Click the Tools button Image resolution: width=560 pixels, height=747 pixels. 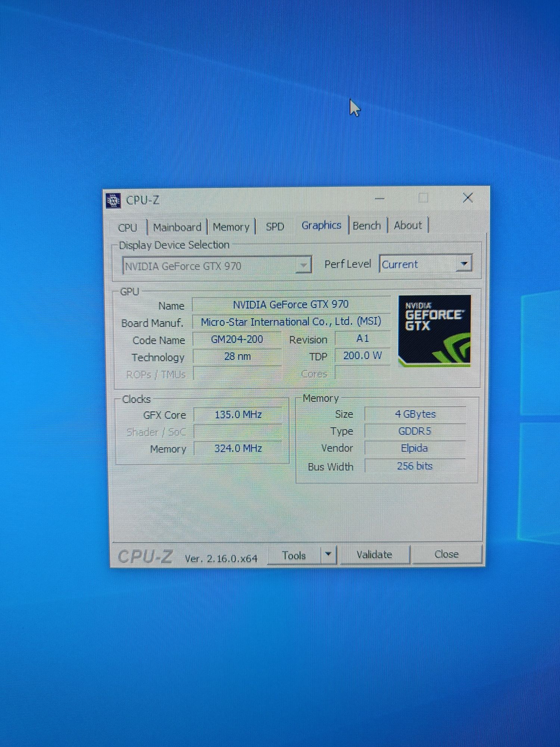click(294, 555)
